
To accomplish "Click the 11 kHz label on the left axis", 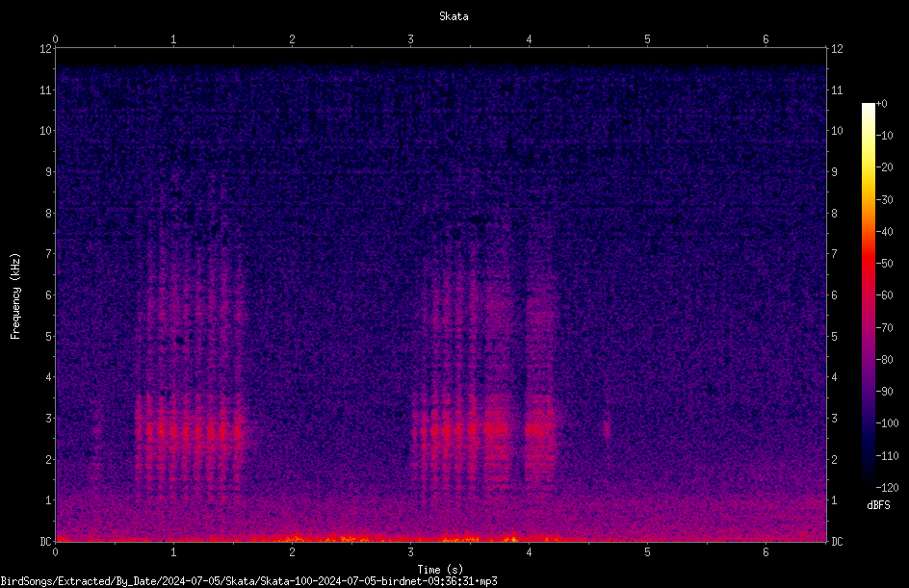I will pyautogui.click(x=46, y=90).
